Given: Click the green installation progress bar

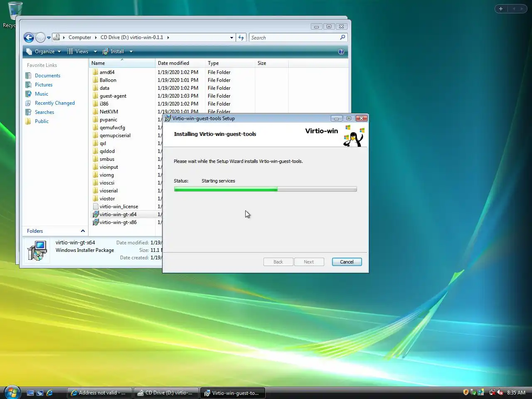Looking at the screenshot, I should [x=265, y=189].
